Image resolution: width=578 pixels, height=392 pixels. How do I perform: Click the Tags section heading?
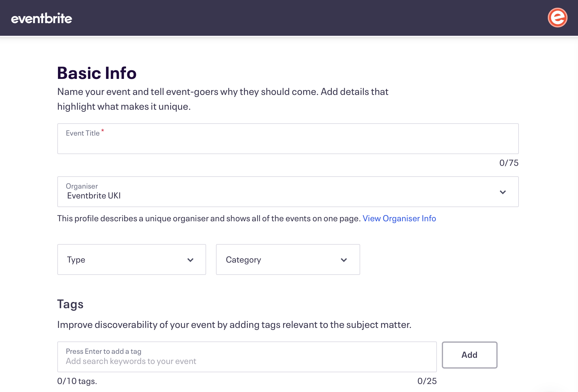pyautogui.click(x=70, y=304)
